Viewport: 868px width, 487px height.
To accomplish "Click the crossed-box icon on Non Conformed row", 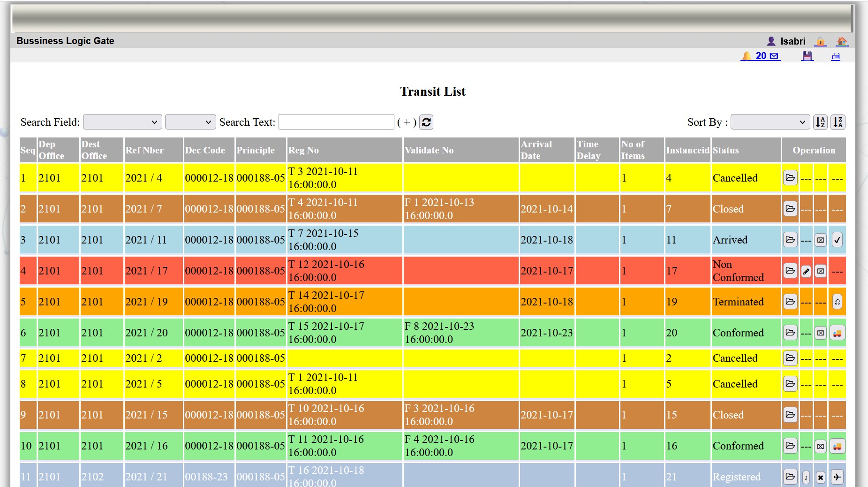I will (x=820, y=271).
